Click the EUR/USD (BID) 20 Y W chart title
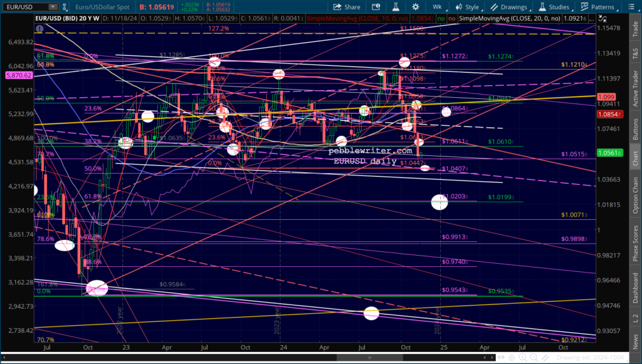 [x=67, y=18]
